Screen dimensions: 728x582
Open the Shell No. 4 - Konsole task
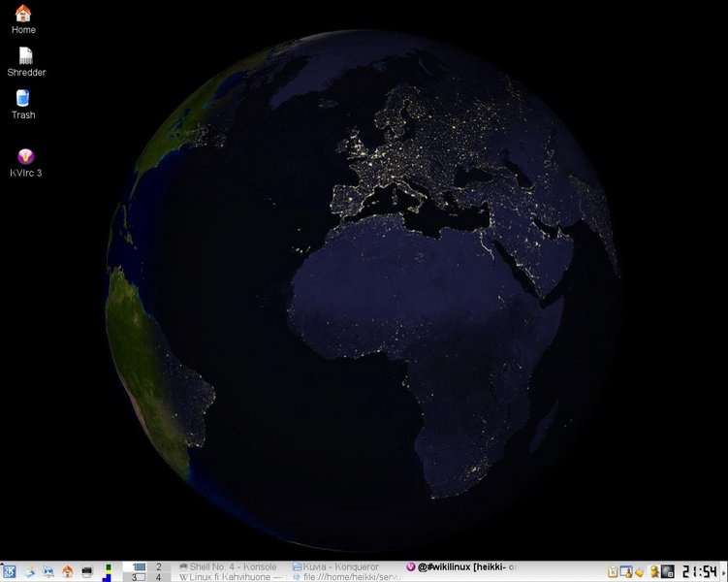pos(232,566)
